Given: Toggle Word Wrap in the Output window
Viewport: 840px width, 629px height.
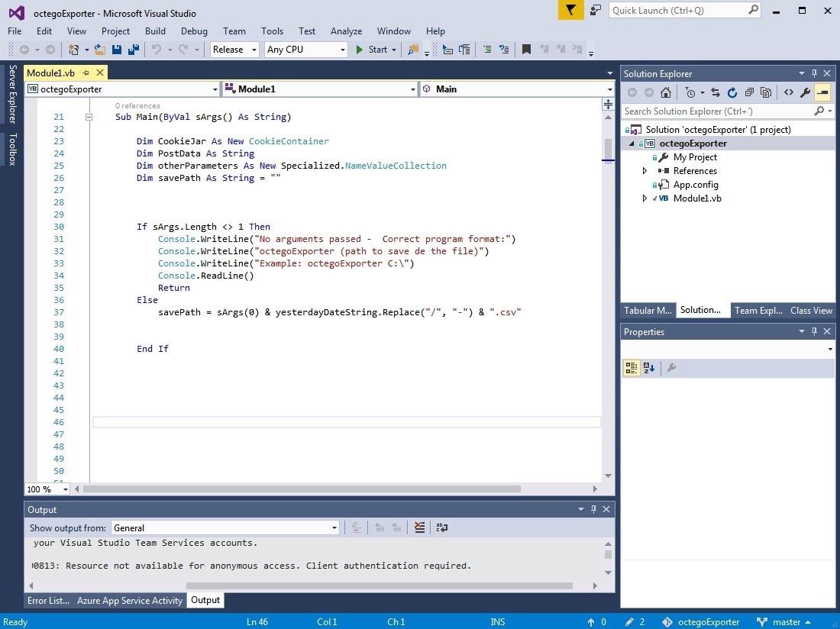Looking at the screenshot, I should tap(442, 527).
